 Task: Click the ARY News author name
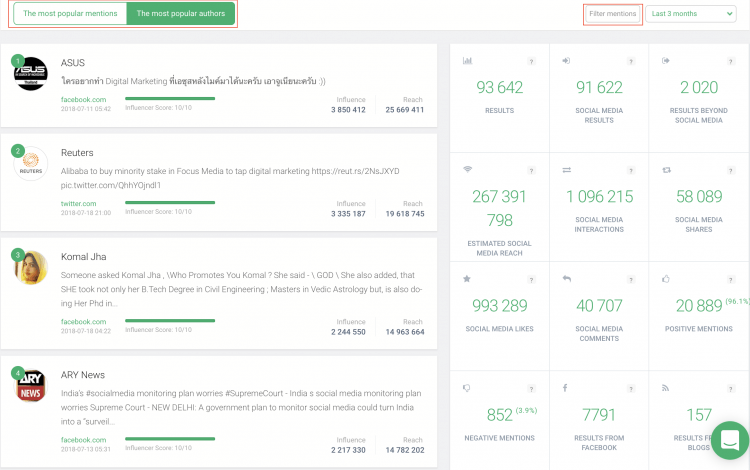[83, 375]
